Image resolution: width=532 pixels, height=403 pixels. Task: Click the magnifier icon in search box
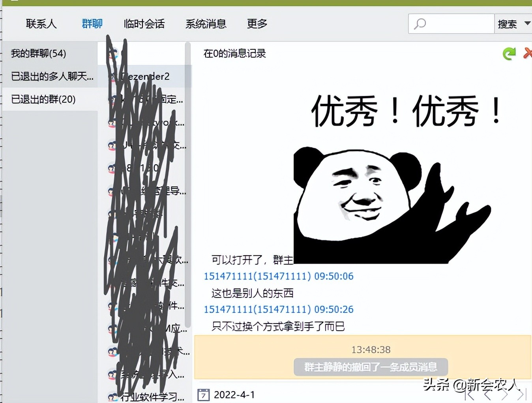pos(420,24)
